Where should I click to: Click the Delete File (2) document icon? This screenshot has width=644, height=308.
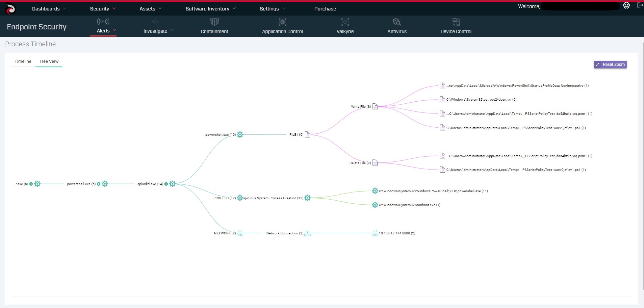coord(375,163)
